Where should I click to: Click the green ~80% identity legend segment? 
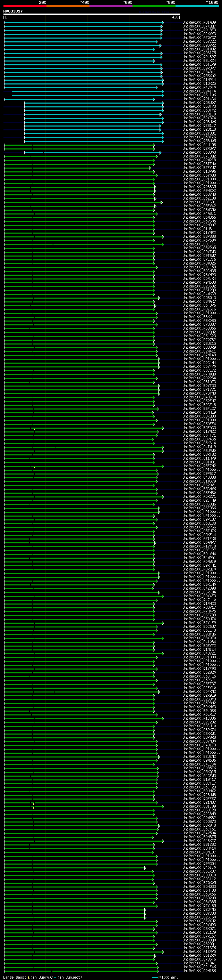154,6
